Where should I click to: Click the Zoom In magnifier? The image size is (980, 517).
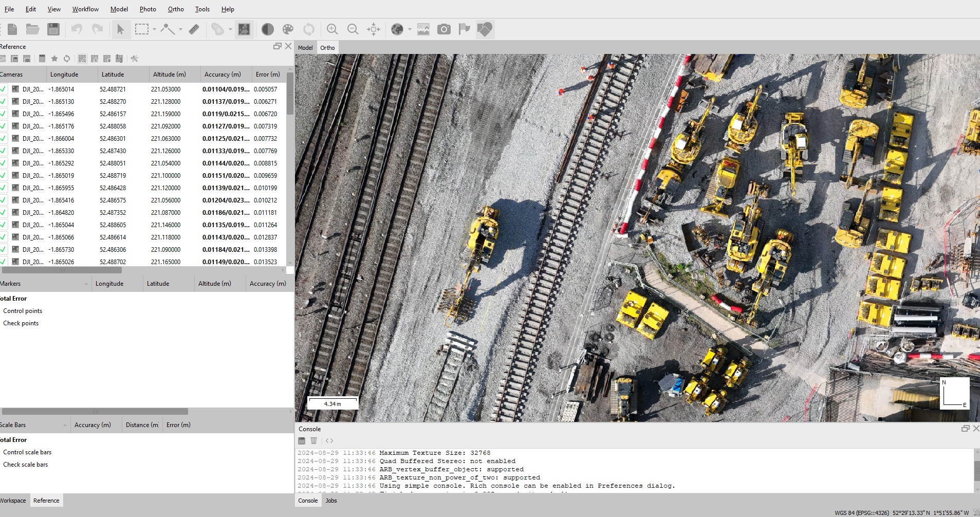(x=332, y=29)
